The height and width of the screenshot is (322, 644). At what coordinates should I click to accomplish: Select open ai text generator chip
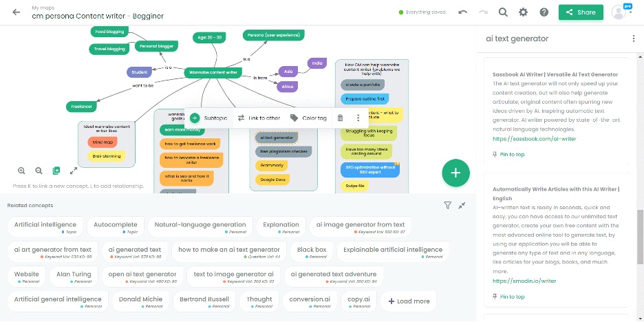[142, 277]
